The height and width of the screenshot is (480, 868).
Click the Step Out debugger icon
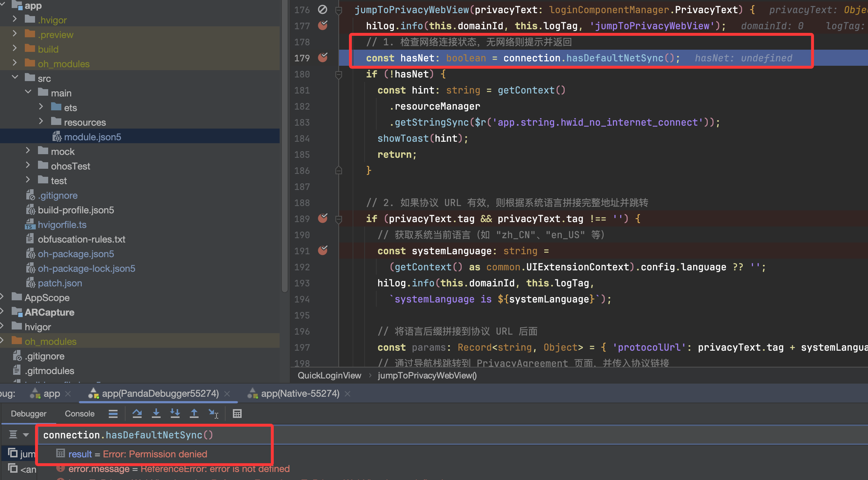coord(194,414)
